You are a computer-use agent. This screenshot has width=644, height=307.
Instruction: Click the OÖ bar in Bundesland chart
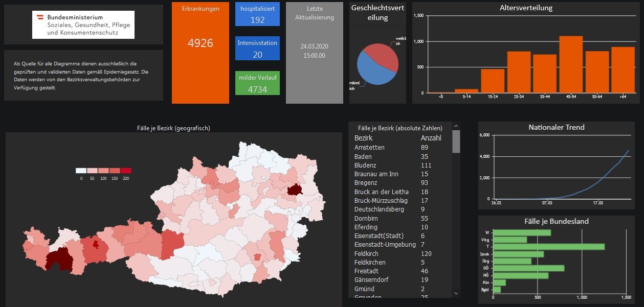click(528, 268)
